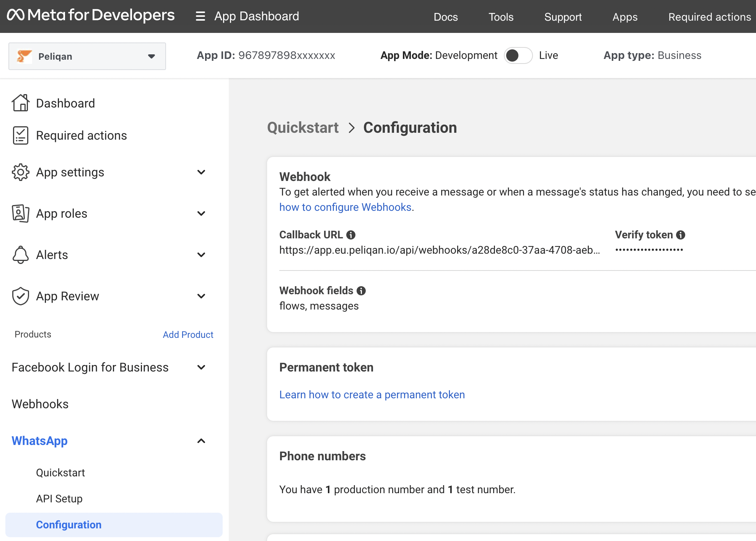Screen dimensions: 756x541
Task: Click the masked Verify token value
Action: pyautogui.click(x=649, y=250)
